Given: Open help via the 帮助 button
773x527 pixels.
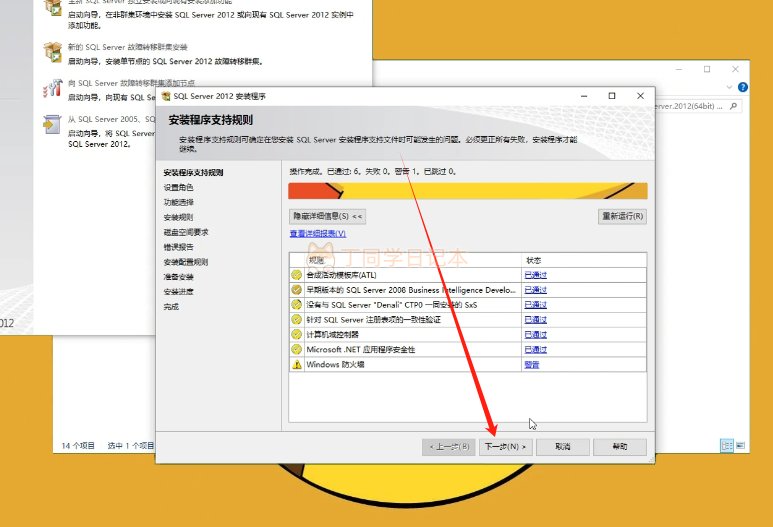Looking at the screenshot, I should click(x=620, y=447).
